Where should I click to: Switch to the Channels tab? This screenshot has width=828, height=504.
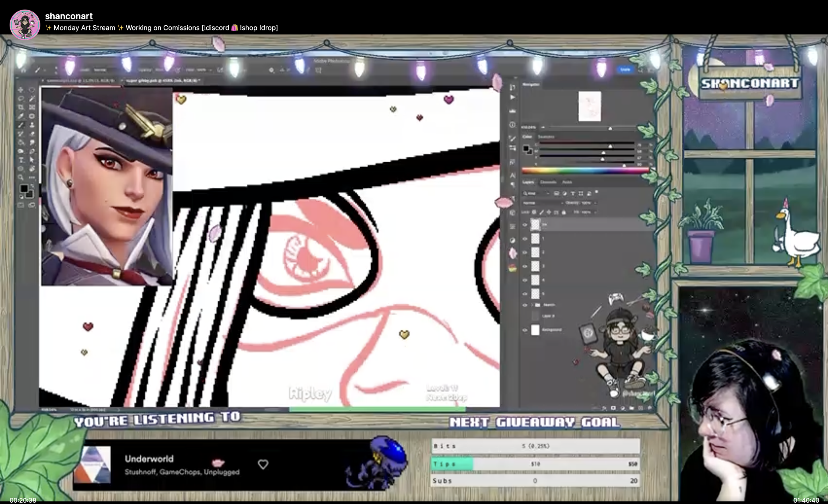coord(548,182)
